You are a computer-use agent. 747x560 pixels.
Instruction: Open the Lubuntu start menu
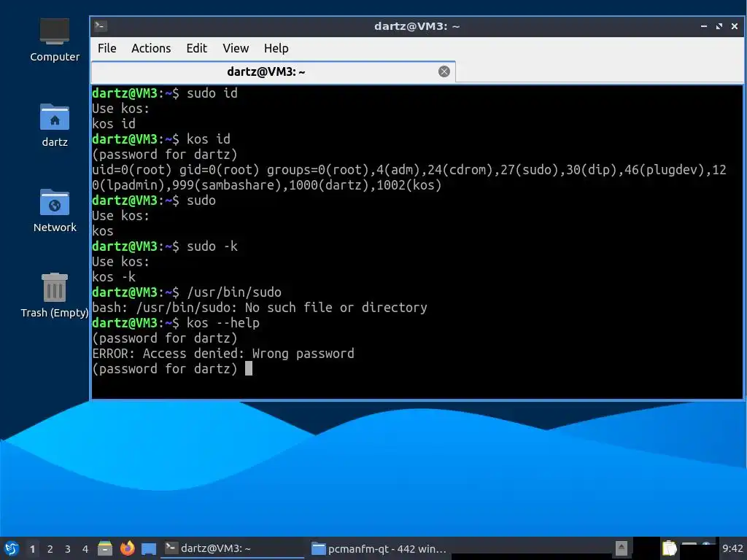point(12,548)
